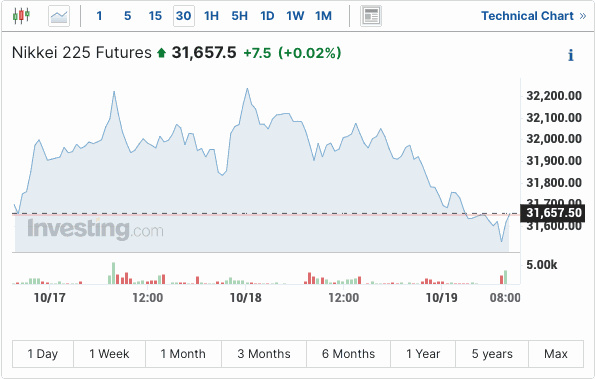Screen dimensions: 595x379
Task: Click the 10/17 date label
Action: (x=50, y=297)
